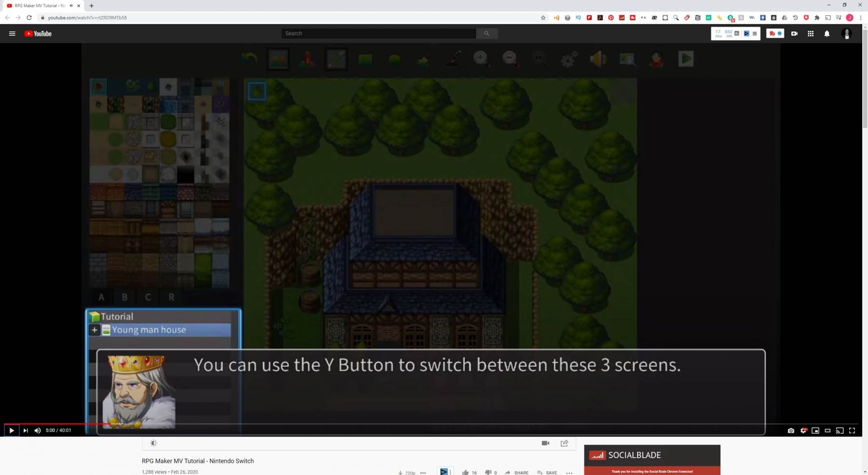Image resolution: width=868 pixels, height=475 pixels.
Task: Open the Chrome media control icon
Action: pos(839,18)
